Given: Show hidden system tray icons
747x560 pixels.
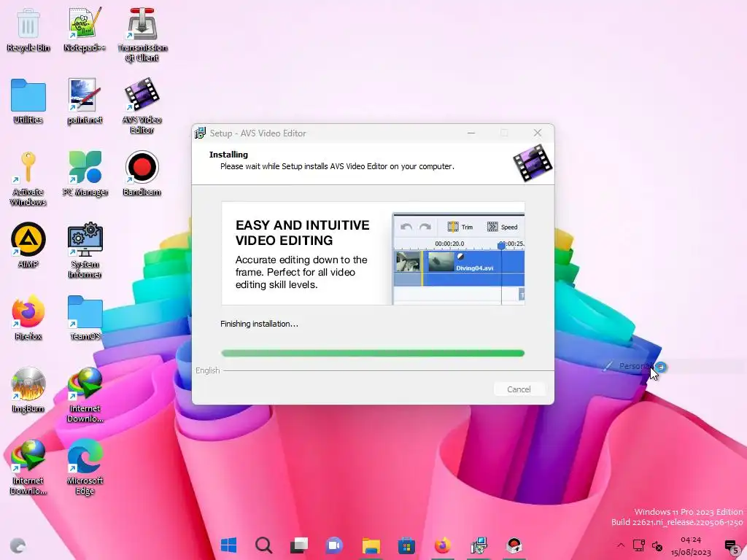Looking at the screenshot, I should [620, 545].
